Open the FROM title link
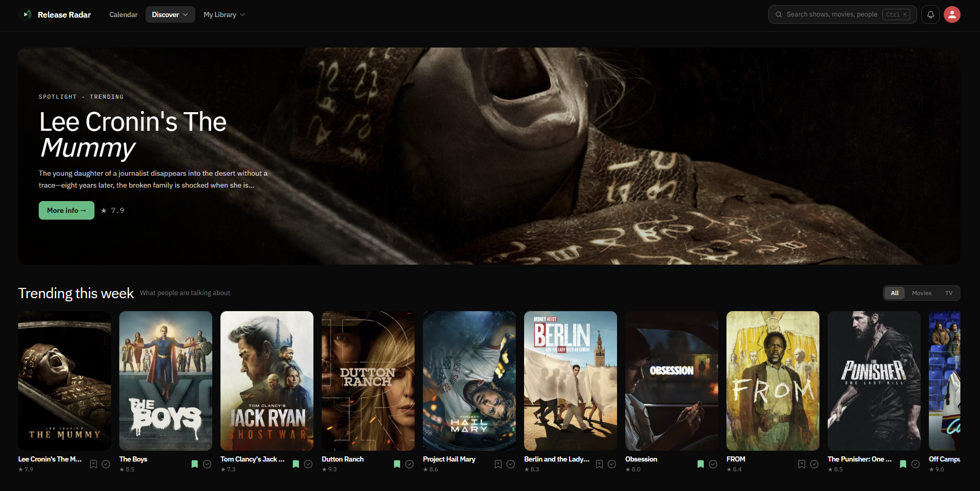Viewport: 980px width, 491px height. click(x=736, y=459)
